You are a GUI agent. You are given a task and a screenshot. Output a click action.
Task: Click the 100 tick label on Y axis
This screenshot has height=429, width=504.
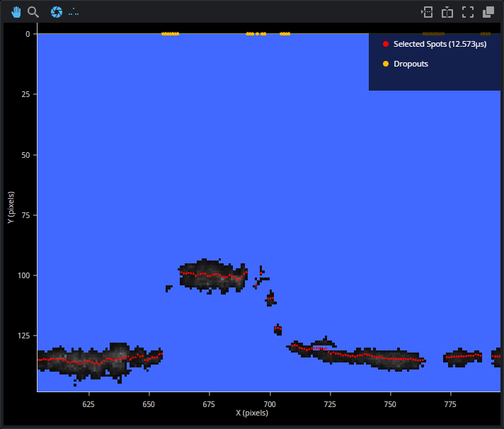pos(24,275)
